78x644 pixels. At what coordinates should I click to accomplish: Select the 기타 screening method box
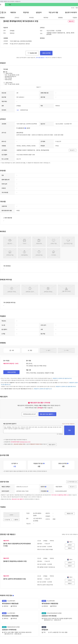[x=66, y=350]
